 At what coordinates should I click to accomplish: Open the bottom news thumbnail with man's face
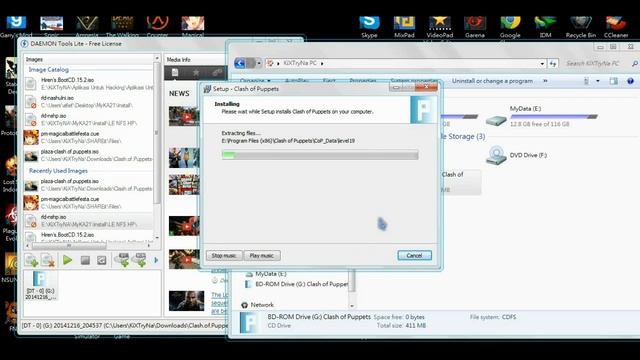[187, 301]
